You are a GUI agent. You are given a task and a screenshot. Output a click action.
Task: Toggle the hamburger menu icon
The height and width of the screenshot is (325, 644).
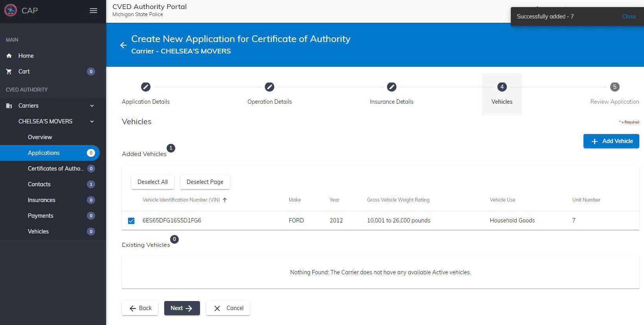94,11
